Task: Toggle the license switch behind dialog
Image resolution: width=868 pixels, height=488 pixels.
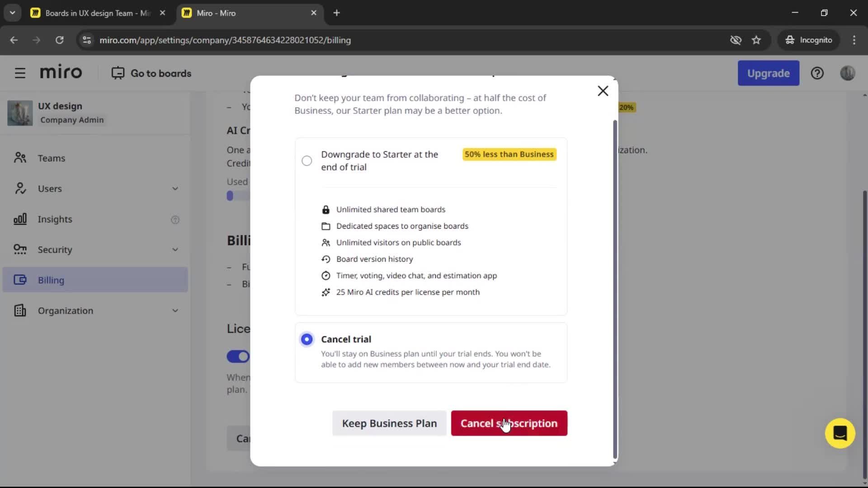Action: pos(238,357)
